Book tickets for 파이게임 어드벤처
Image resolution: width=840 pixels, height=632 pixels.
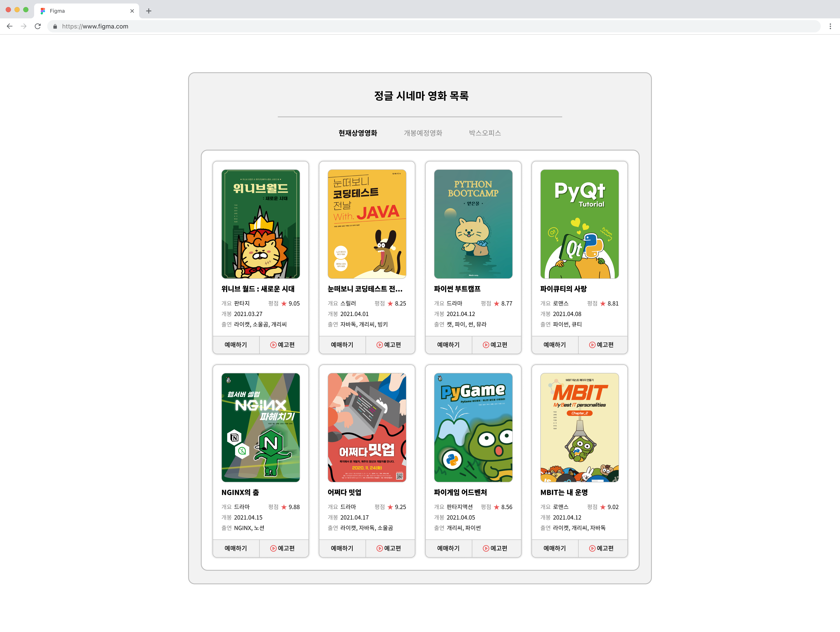click(x=449, y=548)
